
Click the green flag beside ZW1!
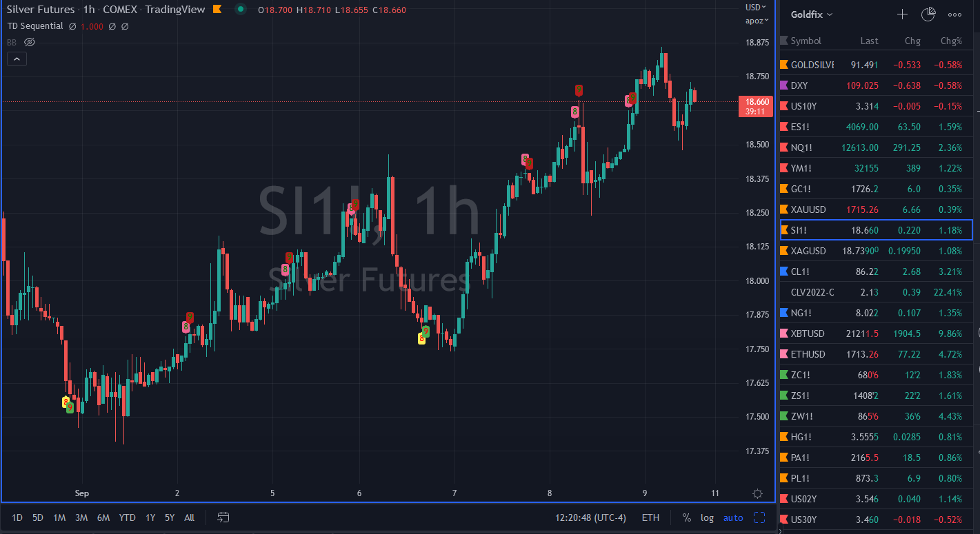click(783, 416)
